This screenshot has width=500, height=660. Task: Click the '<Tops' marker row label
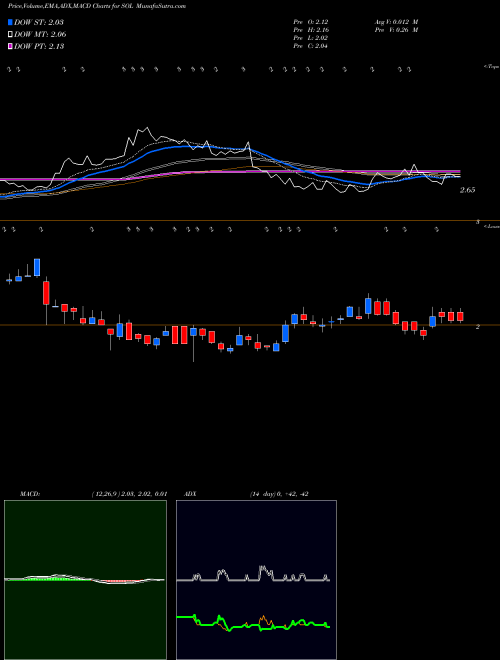click(x=491, y=67)
